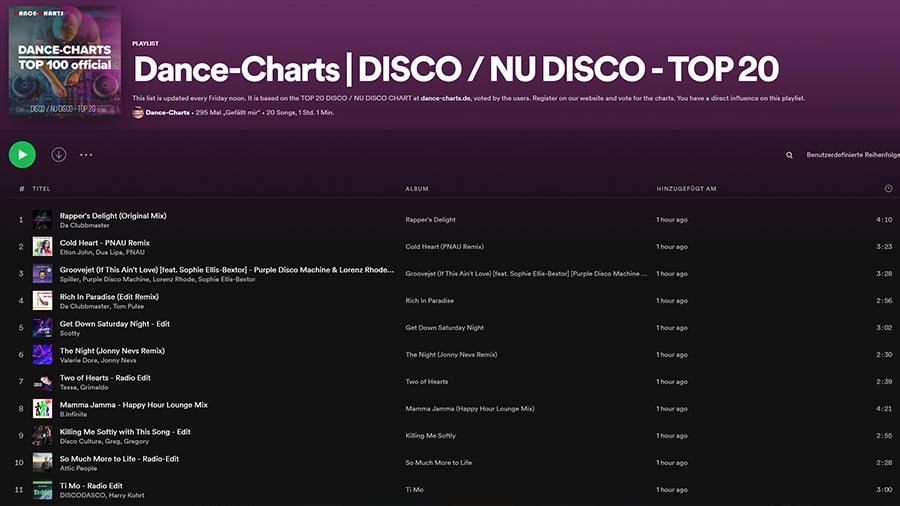Select the Rapper's Delight (Original Mix) track
The width and height of the screenshot is (900, 506).
[113, 216]
